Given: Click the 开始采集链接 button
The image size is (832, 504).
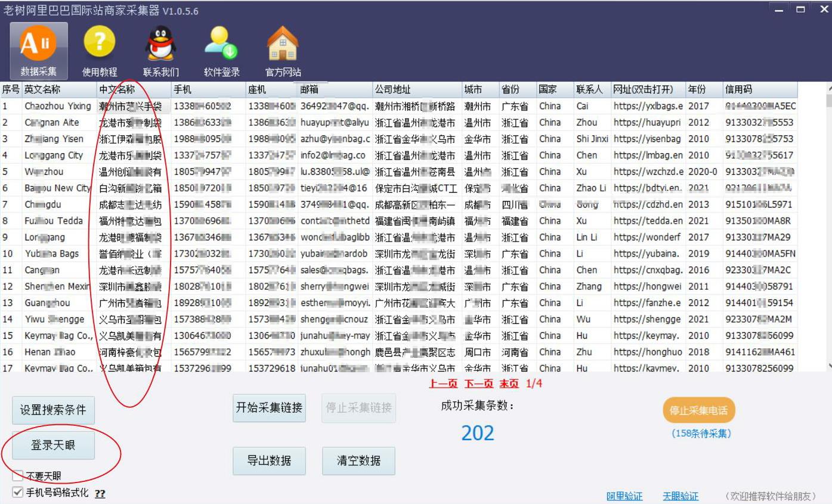Looking at the screenshot, I should (x=269, y=408).
